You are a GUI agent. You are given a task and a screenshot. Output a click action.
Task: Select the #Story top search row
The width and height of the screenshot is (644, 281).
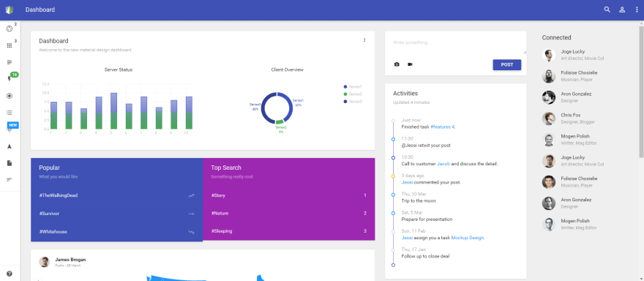[289, 195]
